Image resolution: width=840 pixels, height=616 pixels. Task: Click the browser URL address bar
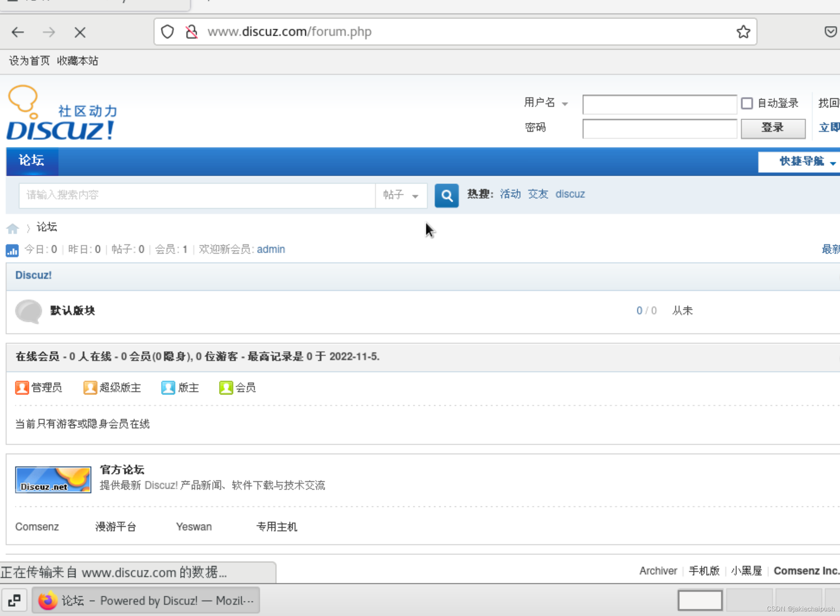click(x=455, y=32)
